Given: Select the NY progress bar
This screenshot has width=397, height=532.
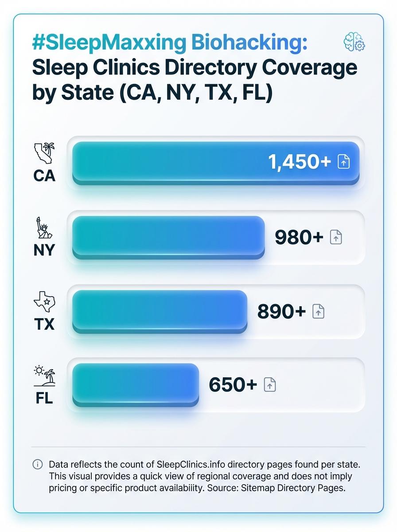Looking at the screenshot, I should click(168, 237).
